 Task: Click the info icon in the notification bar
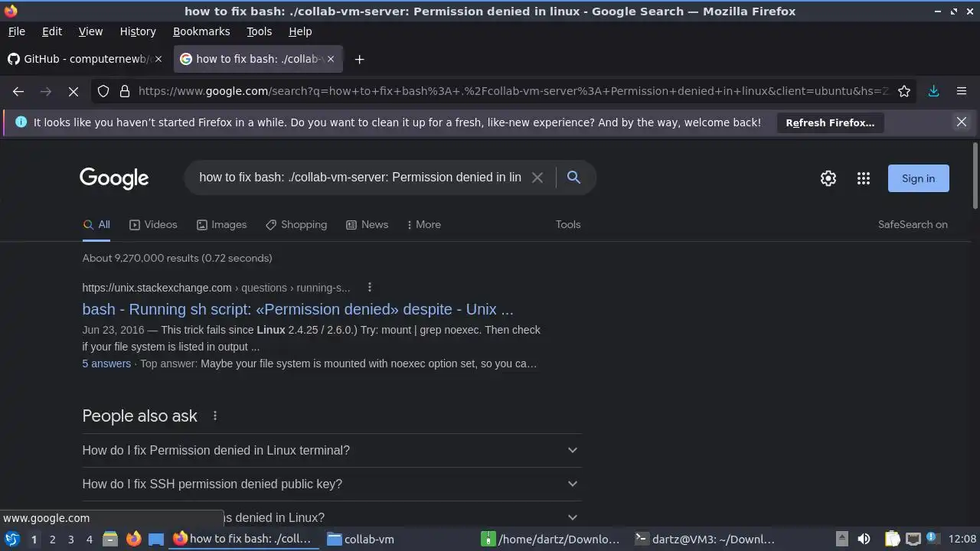(x=21, y=122)
